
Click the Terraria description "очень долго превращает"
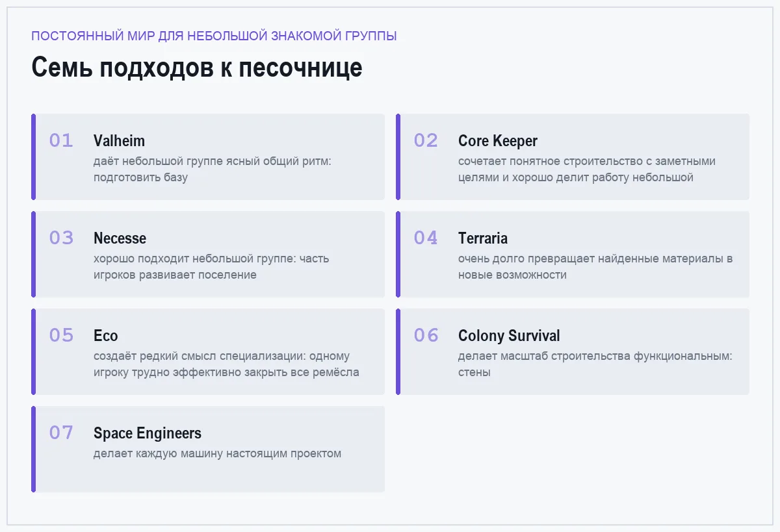click(x=595, y=266)
